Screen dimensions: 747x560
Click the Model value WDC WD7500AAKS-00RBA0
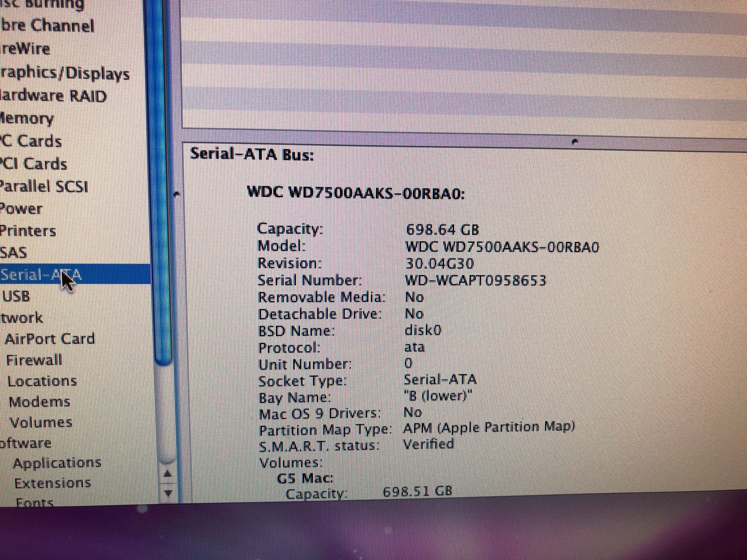tap(502, 247)
